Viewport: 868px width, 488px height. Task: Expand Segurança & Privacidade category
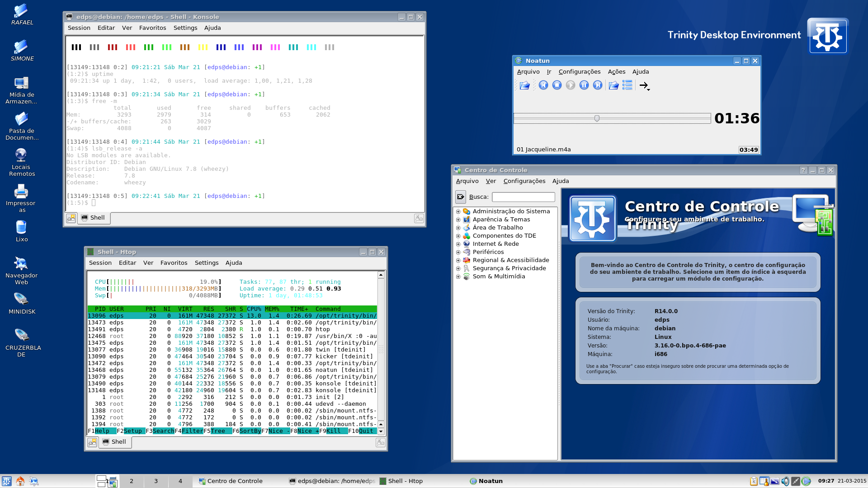pyautogui.click(x=458, y=268)
